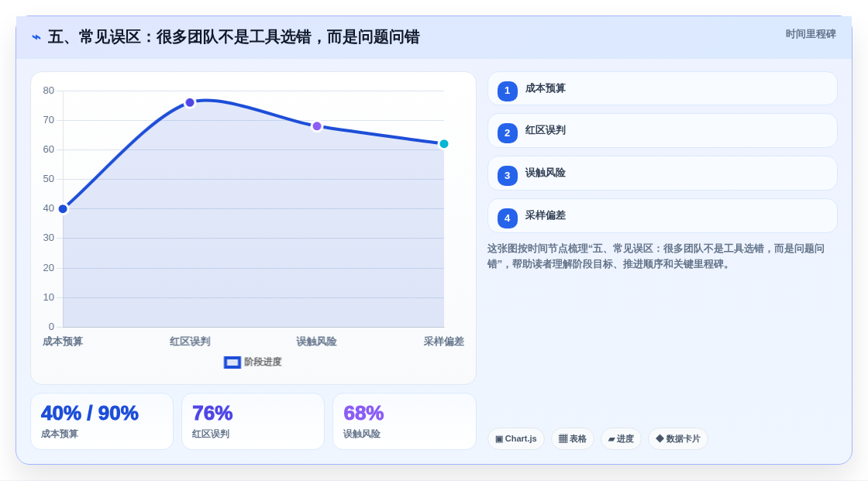Click the x-axis label 采样偏差

(444, 342)
